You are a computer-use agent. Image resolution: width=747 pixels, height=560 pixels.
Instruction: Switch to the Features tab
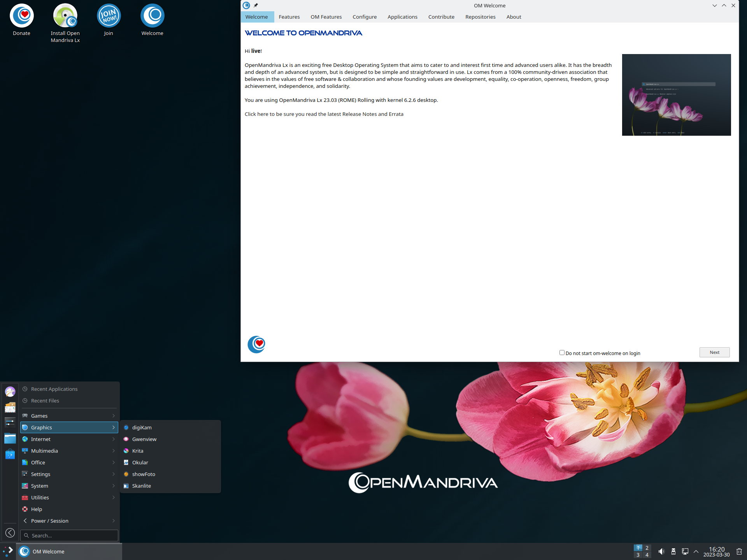tap(289, 17)
